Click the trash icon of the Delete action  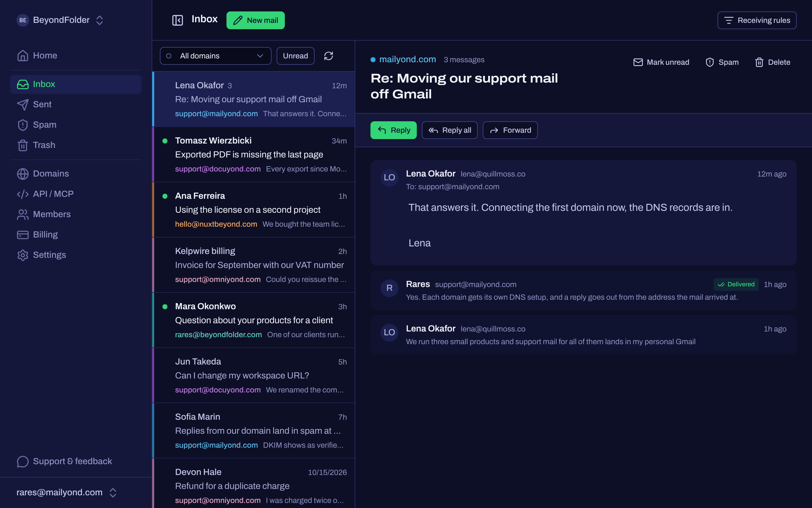(x=759, y=62)
